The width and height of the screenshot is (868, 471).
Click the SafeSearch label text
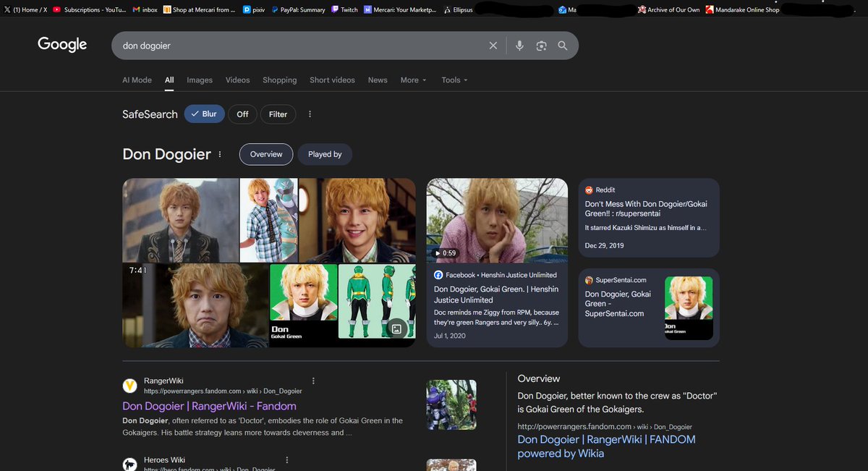[150, 114]
